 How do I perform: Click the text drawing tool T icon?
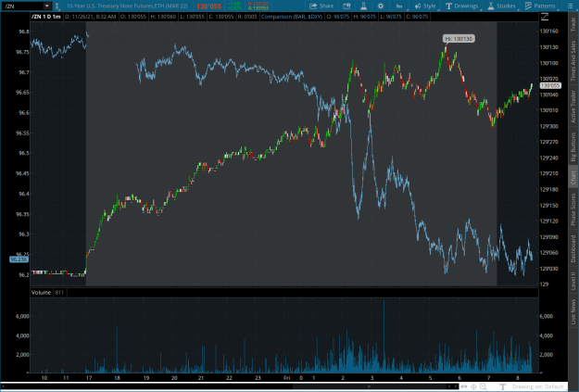click(502, 386)
